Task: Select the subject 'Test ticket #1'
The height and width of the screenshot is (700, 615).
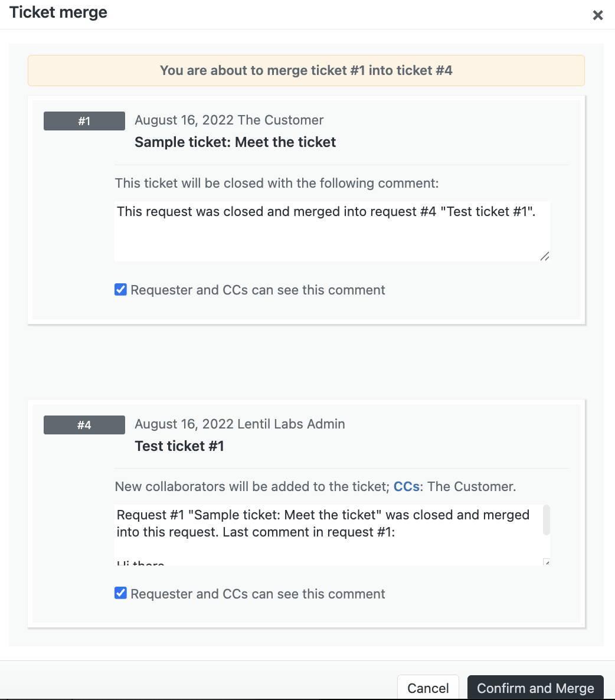Action: click(x=179, y=446)
